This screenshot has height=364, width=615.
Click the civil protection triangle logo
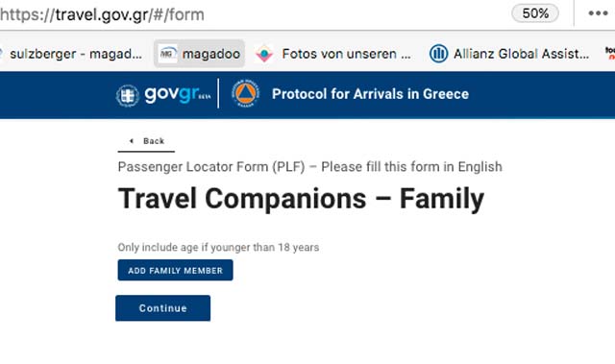tap(245, 94)
